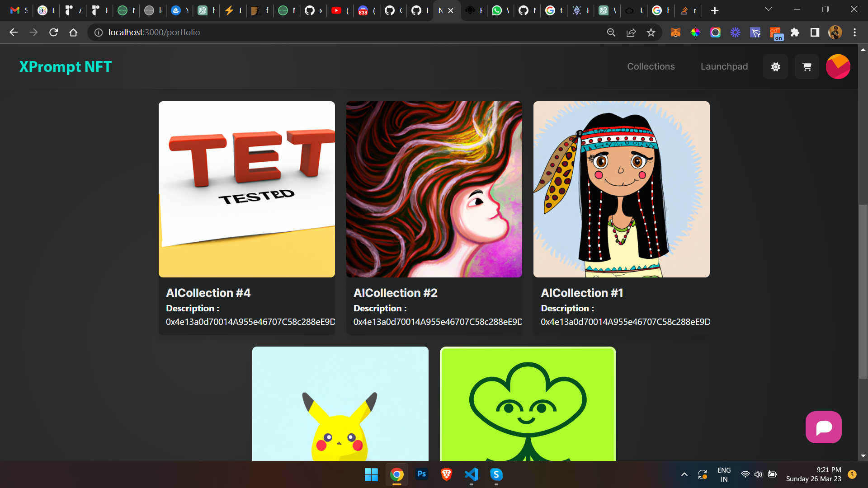
Task: Go forward to the next page
Action: point(33,33)
